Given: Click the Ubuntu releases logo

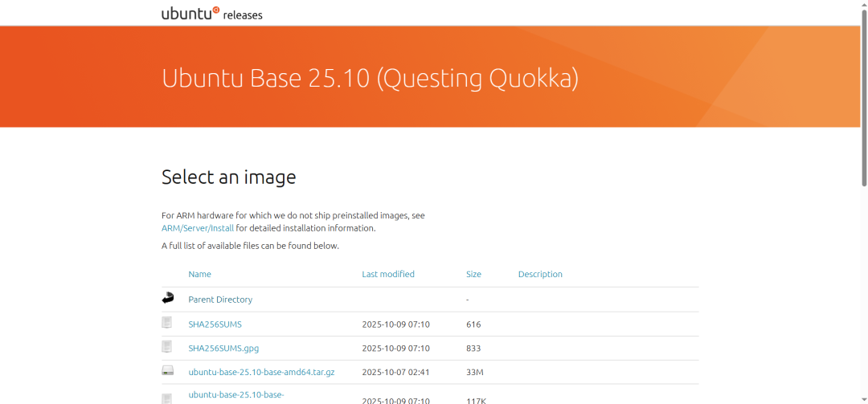Looking at the screenshot, I should point(211,14).
